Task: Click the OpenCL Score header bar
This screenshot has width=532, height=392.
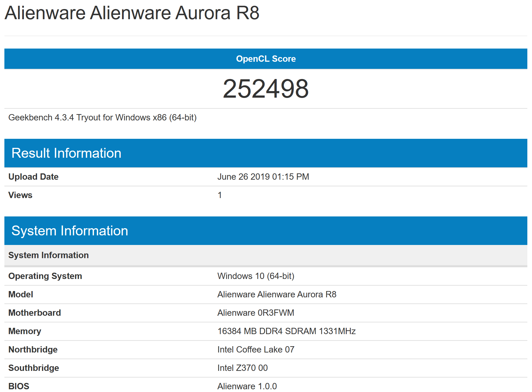Action: 266,59
